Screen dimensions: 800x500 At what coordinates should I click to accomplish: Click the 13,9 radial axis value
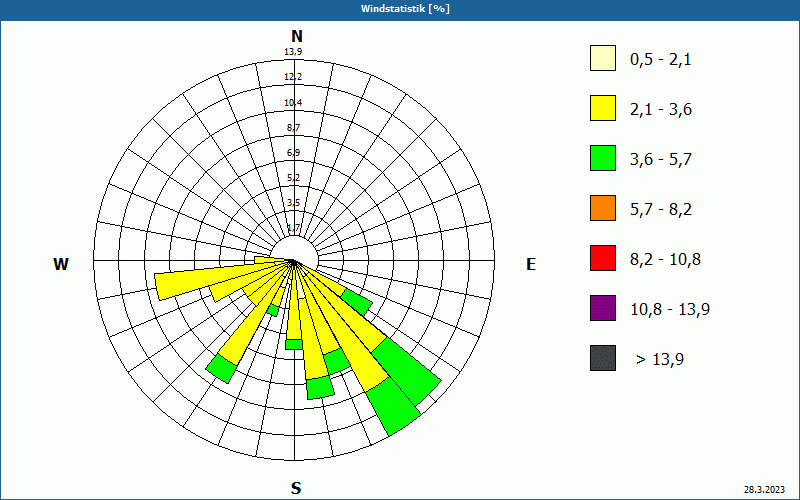[x=293, y=52]
